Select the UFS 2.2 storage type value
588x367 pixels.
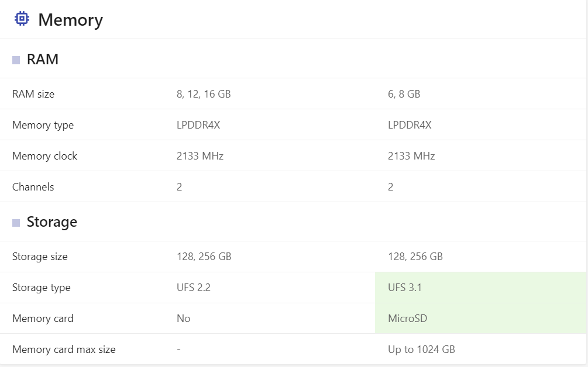pyautogui.click(x=194, y=288)
